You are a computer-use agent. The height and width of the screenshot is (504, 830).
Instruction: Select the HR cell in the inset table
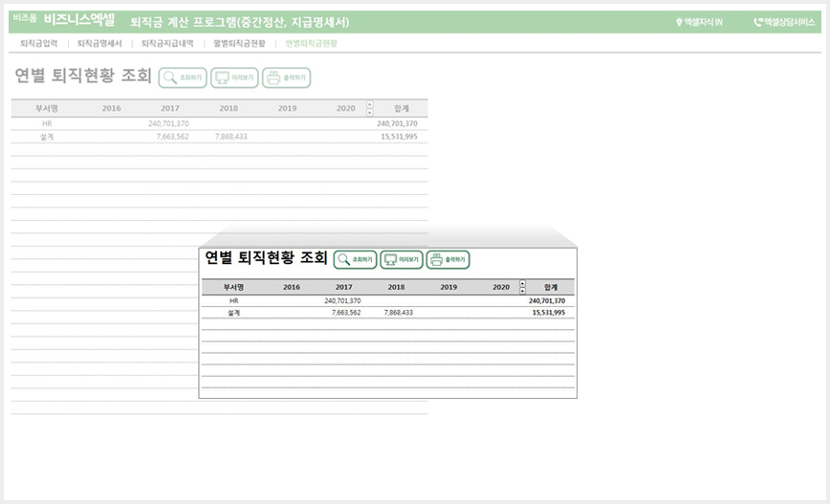click(234, 300)
